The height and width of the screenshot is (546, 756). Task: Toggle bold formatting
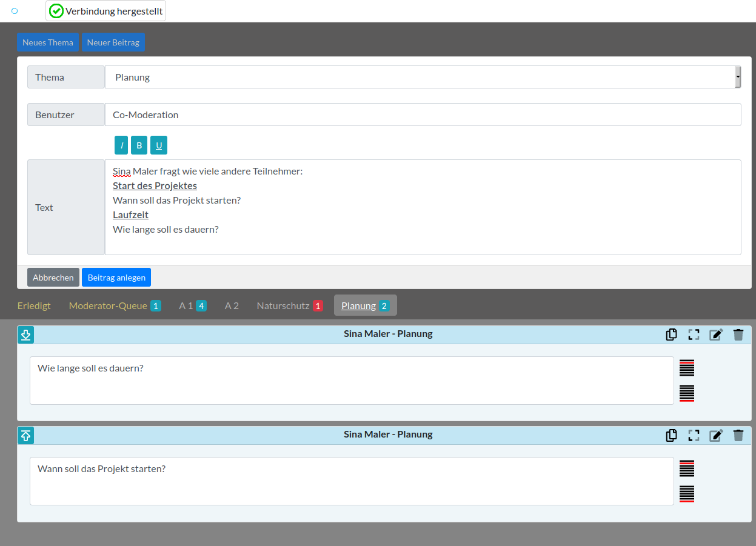click(139, 145)
